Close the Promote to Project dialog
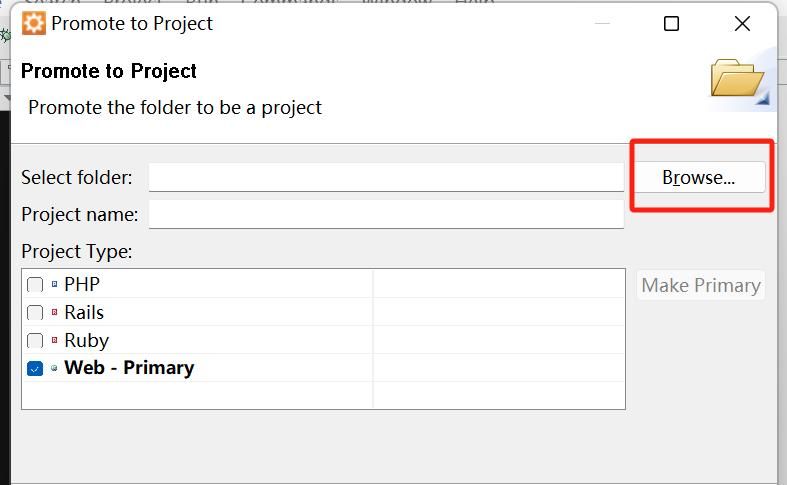The height and width of the screenshot is (485, 787). click(742, 23)
